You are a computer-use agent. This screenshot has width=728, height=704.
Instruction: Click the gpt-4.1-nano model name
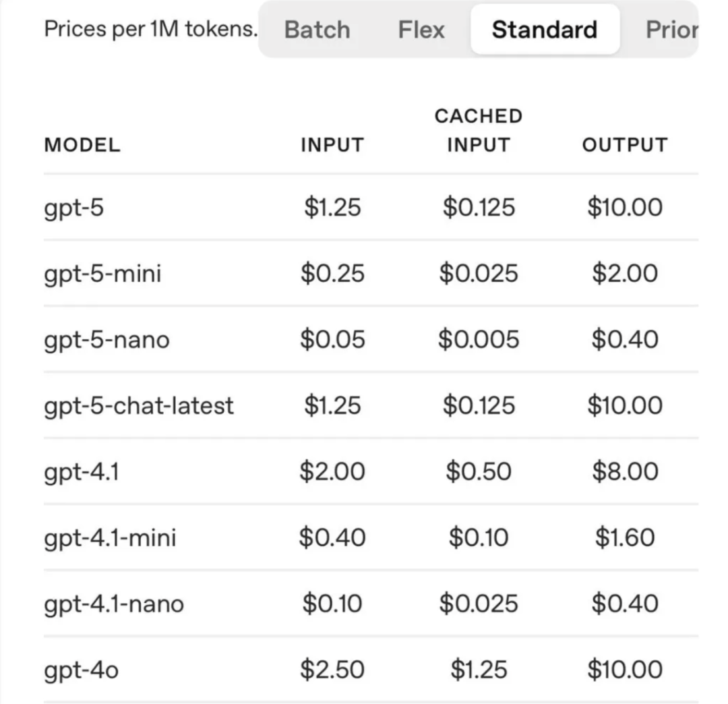(x=114, y=604)
